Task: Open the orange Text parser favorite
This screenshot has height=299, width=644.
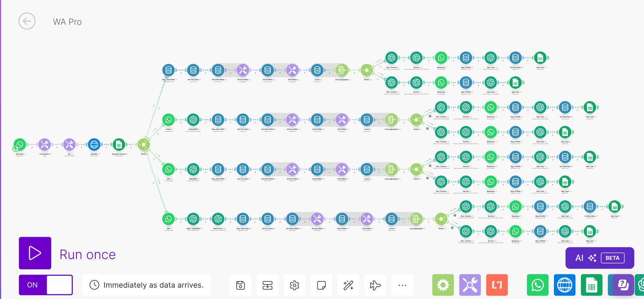Action: coord(497,285)
